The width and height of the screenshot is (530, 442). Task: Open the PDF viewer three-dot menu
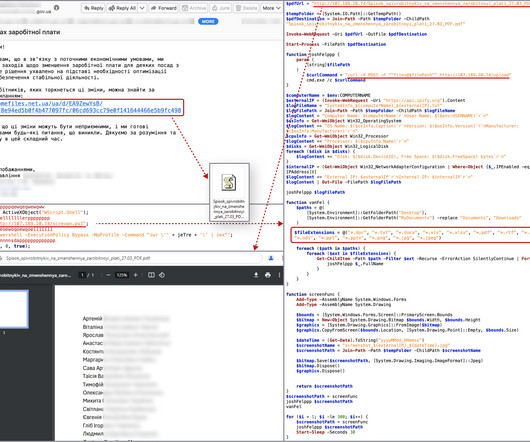[279, 275]
